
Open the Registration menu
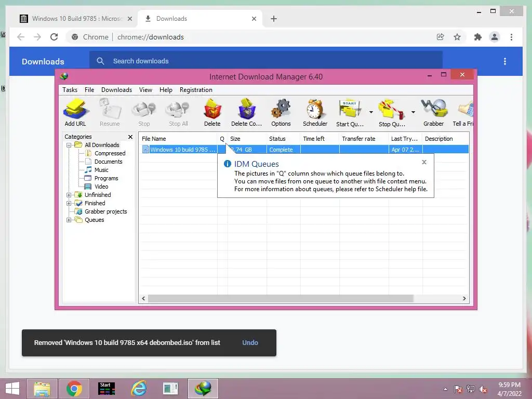(196, 90)
